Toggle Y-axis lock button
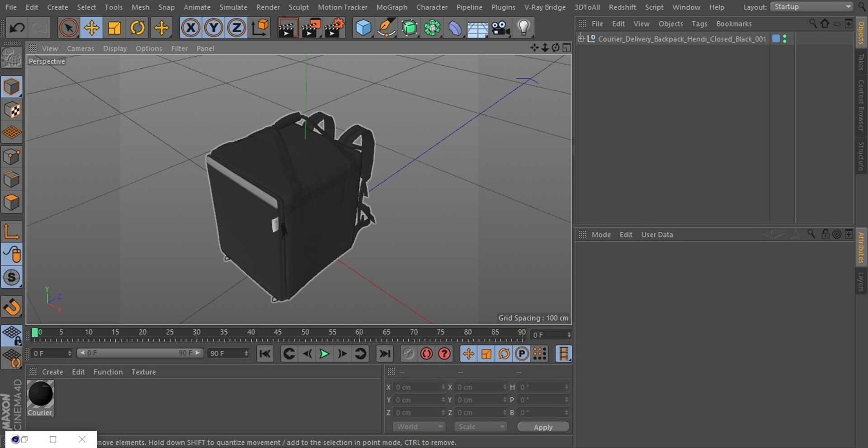 [x=213, y=28]
